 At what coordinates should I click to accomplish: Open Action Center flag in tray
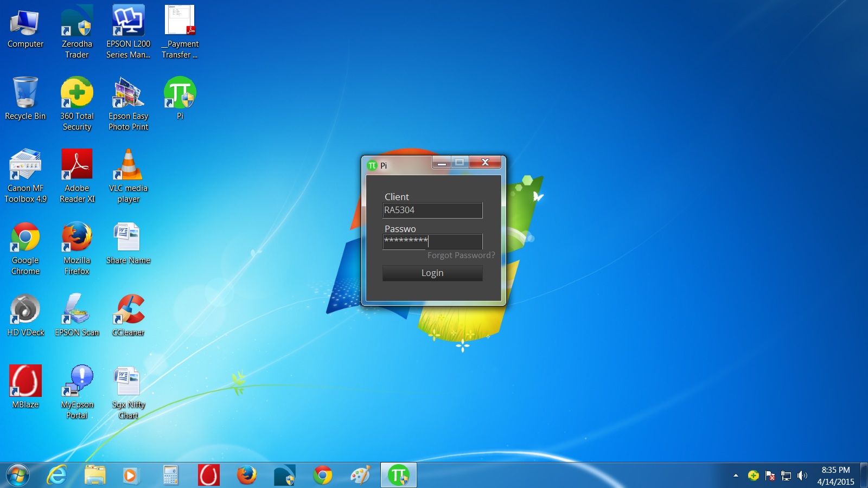coord(770,476)
